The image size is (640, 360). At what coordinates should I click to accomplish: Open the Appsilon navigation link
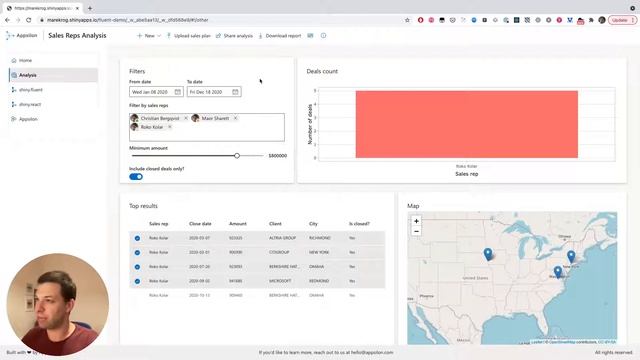(53, 119)
